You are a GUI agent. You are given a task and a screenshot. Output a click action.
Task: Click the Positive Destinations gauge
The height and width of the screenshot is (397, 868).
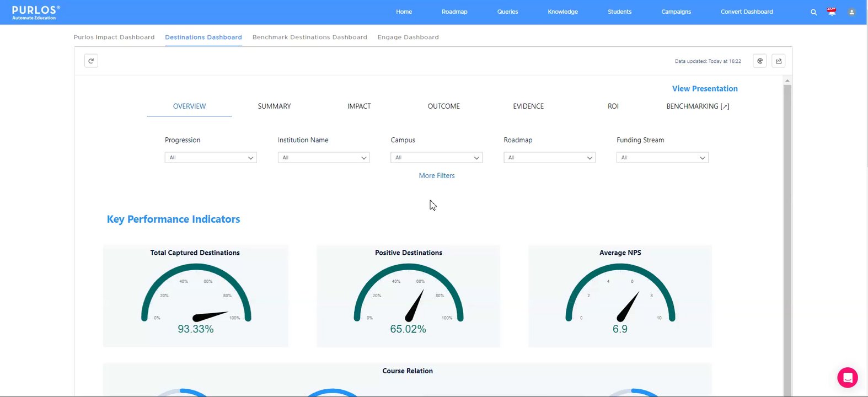(x=409, y=296)
